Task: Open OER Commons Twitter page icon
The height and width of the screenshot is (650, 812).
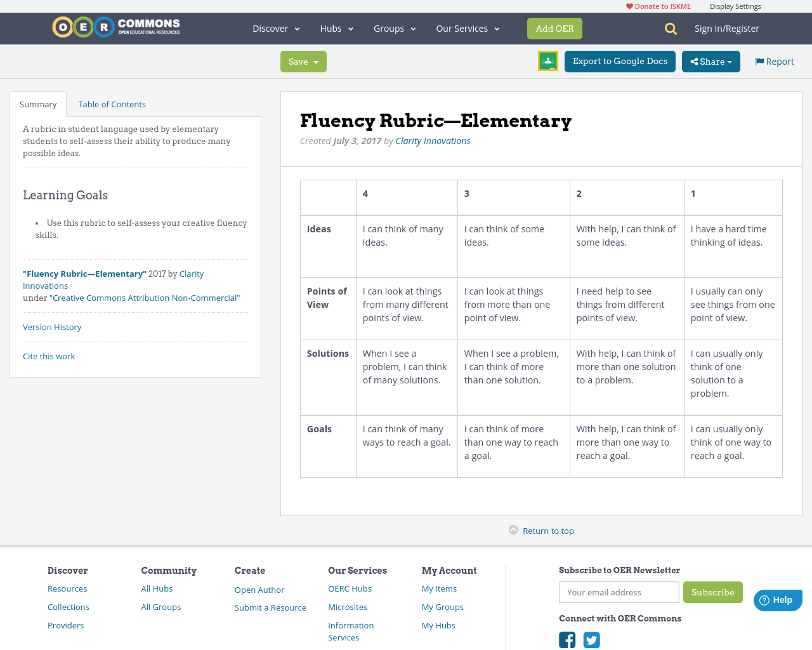Action: click(591, 640)
